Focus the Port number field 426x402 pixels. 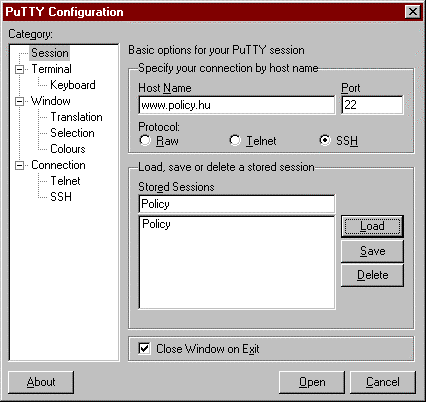(372, 105)
